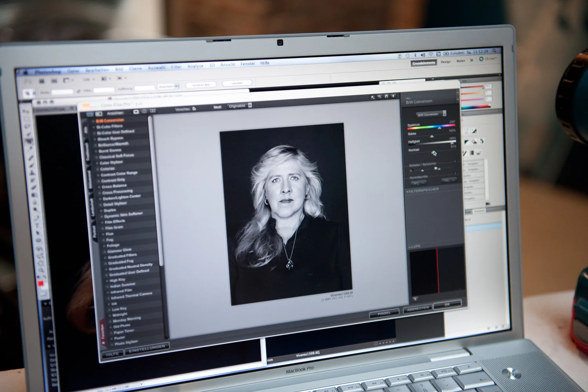Click the loupe pin icon below the Lupe preview
The image size is (588, 392).
coord(415,299)
